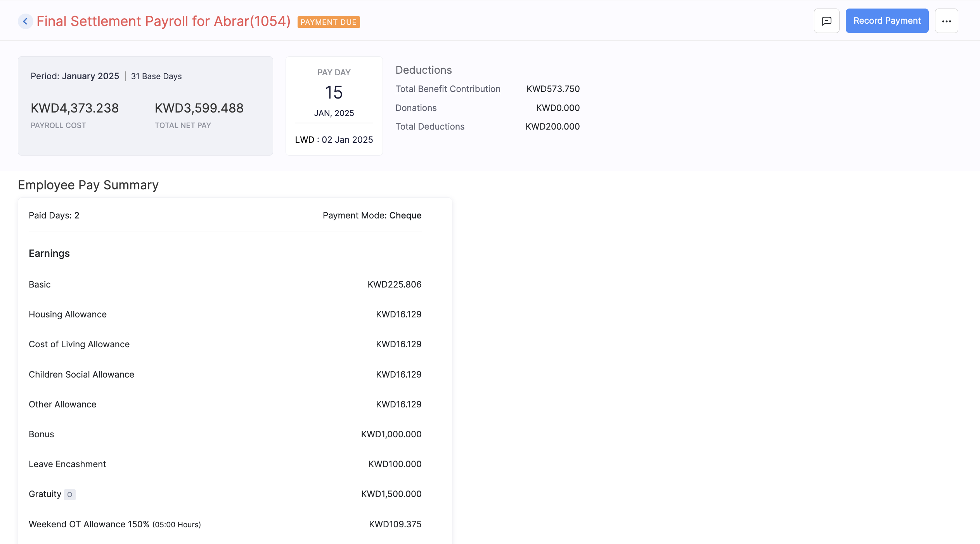
Task: Click the 'O' badge next to Gratuity
Action: point(70,495)
